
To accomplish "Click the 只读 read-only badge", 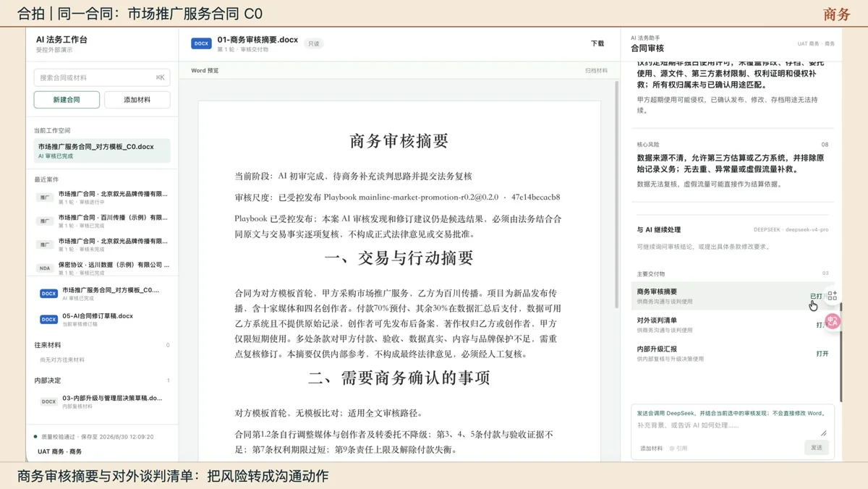I will 313,43.
